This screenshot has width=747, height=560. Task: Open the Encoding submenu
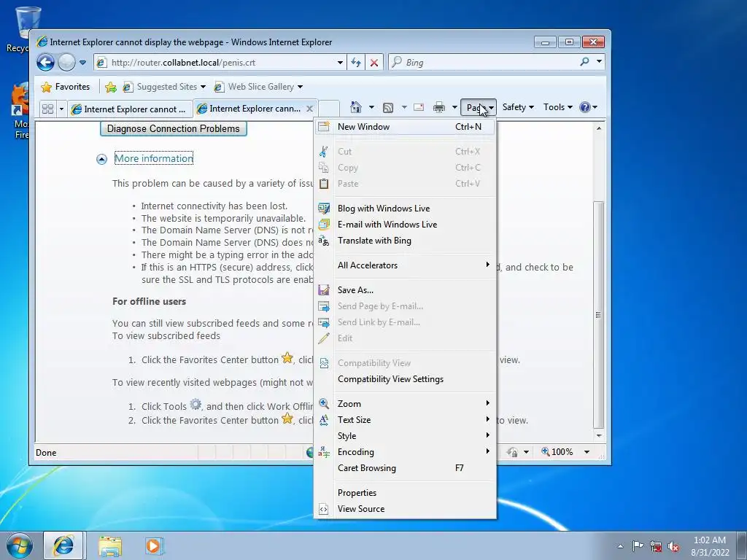point(406,452)
